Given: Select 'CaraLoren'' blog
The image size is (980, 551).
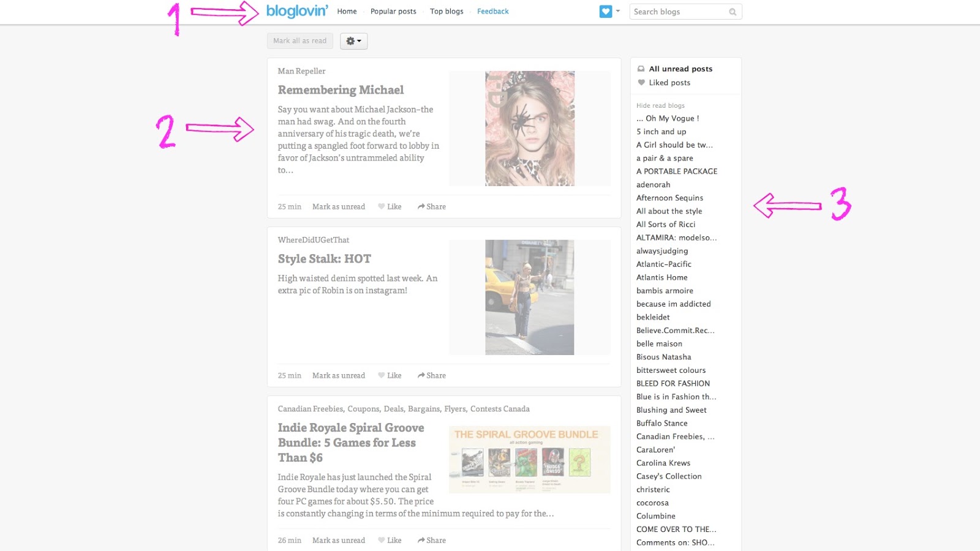Looking at the screenshot, I should 655,450.
